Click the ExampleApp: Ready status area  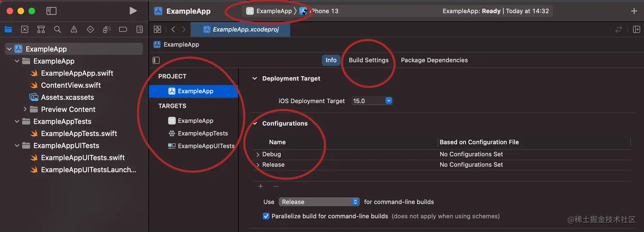coord(496,11)
